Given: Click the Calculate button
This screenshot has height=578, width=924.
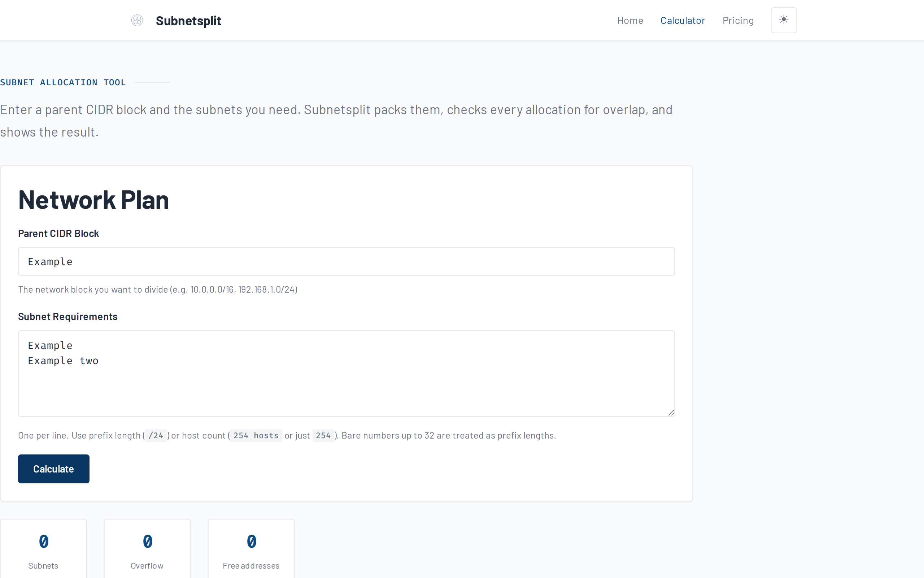Looking at the screenshot, I should coord(53,469).
